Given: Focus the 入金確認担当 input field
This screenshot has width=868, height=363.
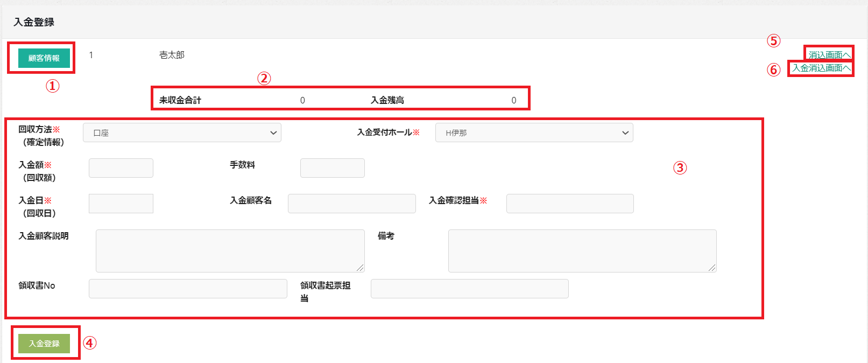Looking at the screenshot, I should point(570,204).
